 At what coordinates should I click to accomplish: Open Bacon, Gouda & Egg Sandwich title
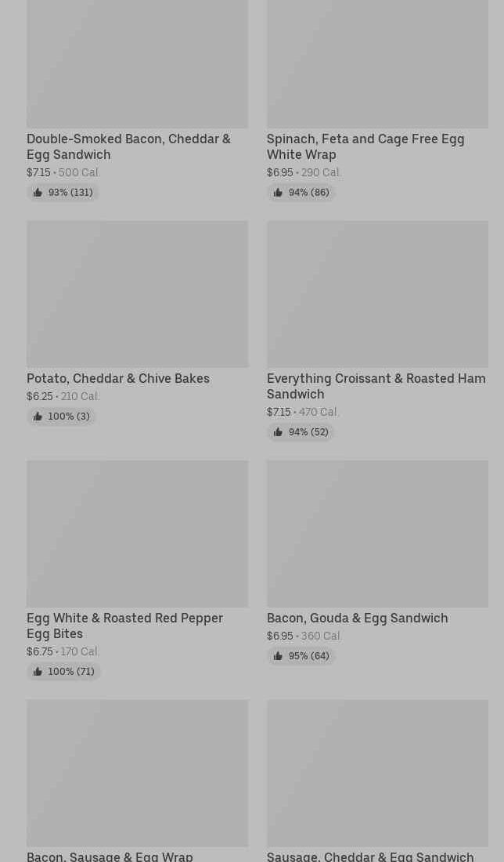pos(357,618)
